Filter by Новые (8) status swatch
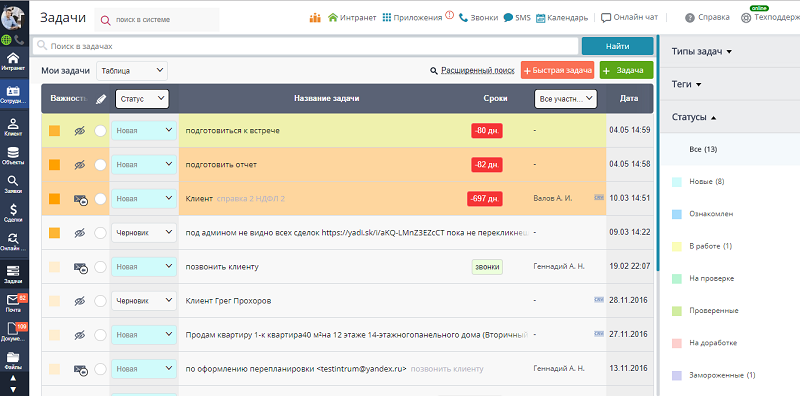This screenshot has width=800, height=396. pos(677,182)
